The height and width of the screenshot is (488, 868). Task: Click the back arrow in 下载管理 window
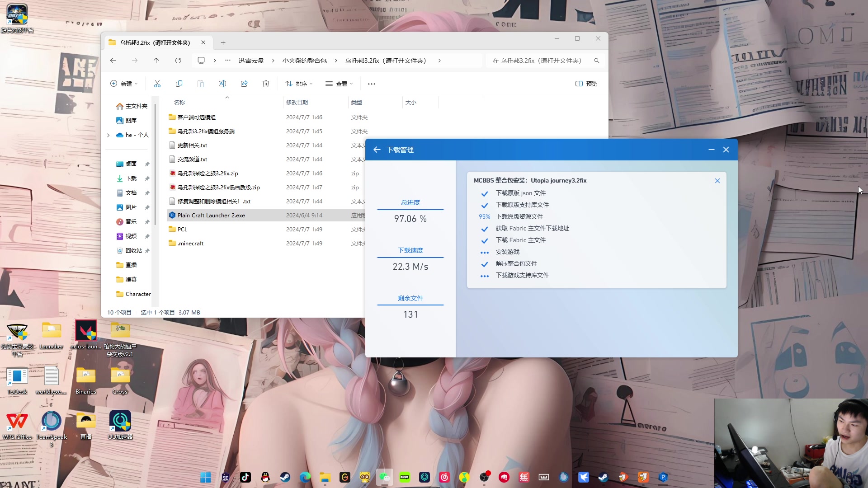tap(377, 150)
